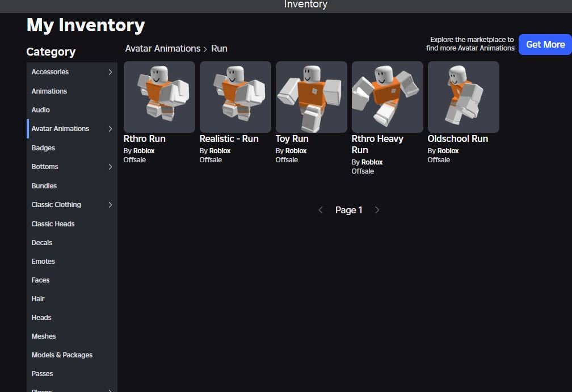Expand the Avatar Animations submenu chevron
572x392 pixels.
pos(110,129)
